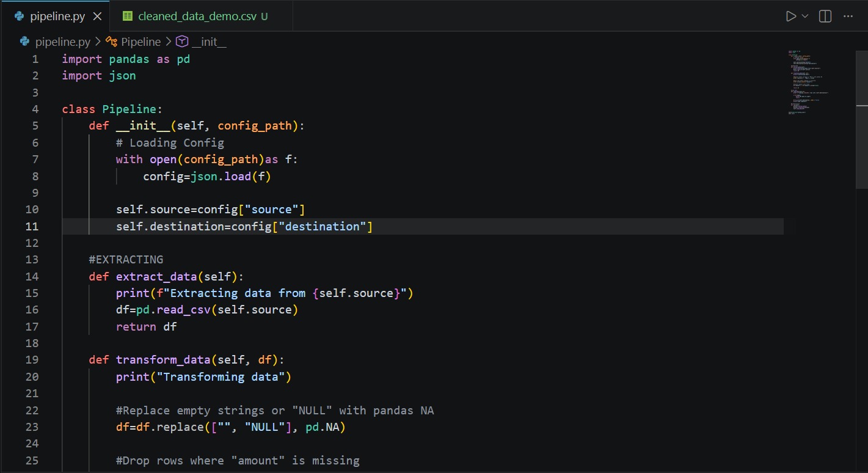Click the Python file icon in breadcrumbs
Image resolution: width=868 pixels, height=473 pixels.
coord(24,42)
